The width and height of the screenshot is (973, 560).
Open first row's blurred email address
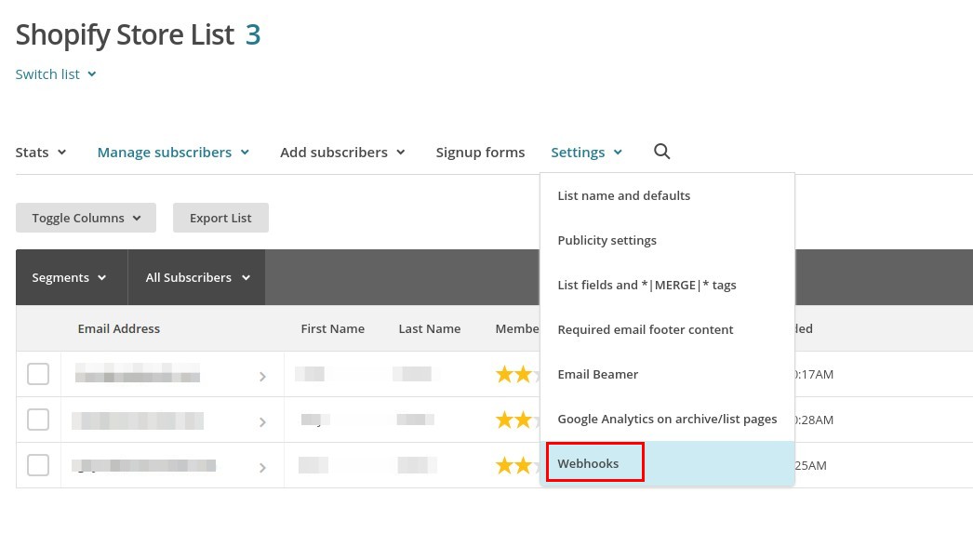click(x=137, y=373)
